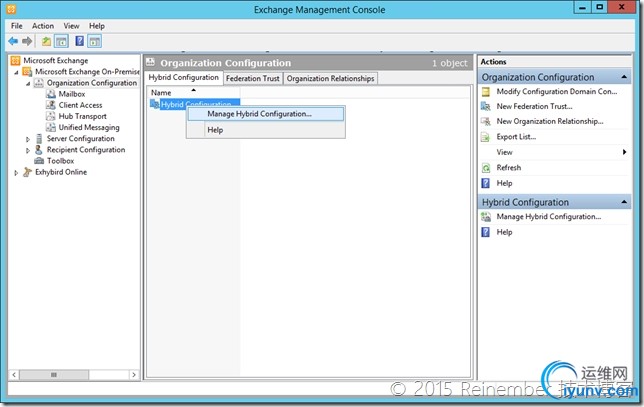The image size is (644, 407).
Task: Choose Manage Hybrid Configuration from context menu
Action: tap(265, 114)
